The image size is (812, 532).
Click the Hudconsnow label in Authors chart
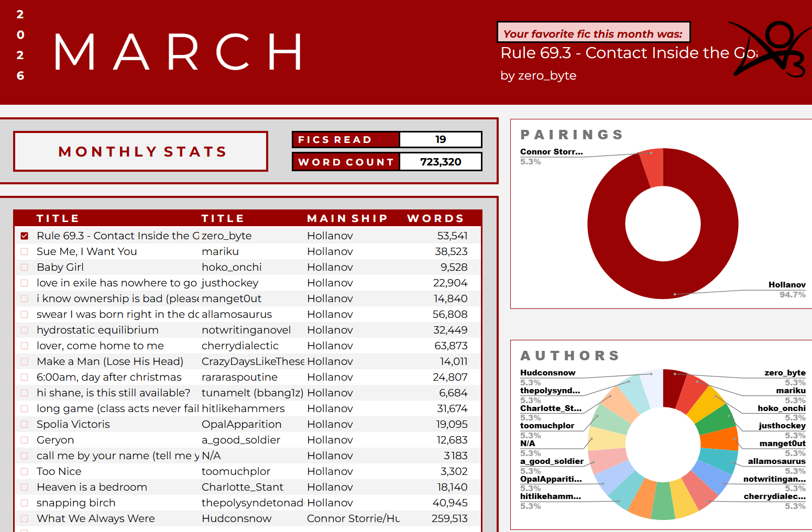tap(547, 373)
